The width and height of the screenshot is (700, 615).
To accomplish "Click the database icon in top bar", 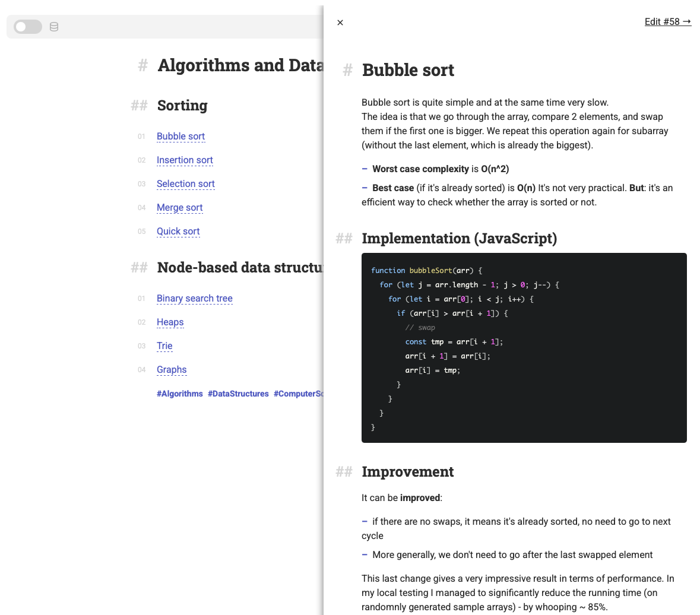I will click(x=54, y=27).
